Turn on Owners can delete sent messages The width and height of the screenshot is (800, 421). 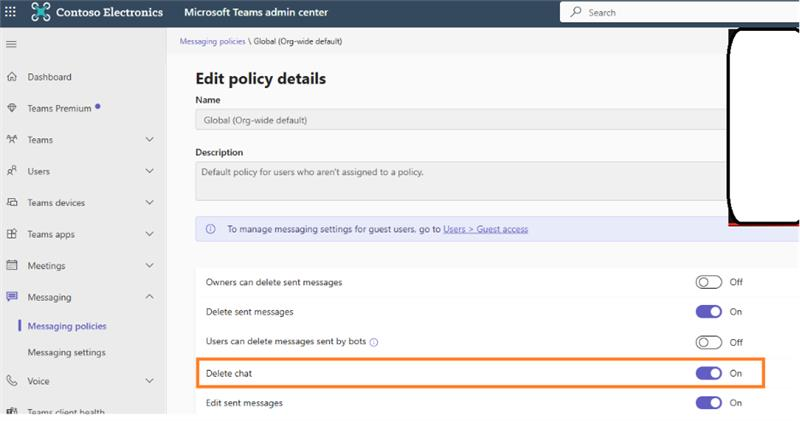click(x=709, y=282)
